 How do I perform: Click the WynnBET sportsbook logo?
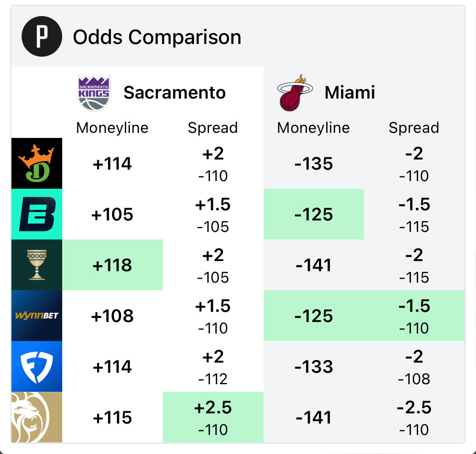coord(37,316)
